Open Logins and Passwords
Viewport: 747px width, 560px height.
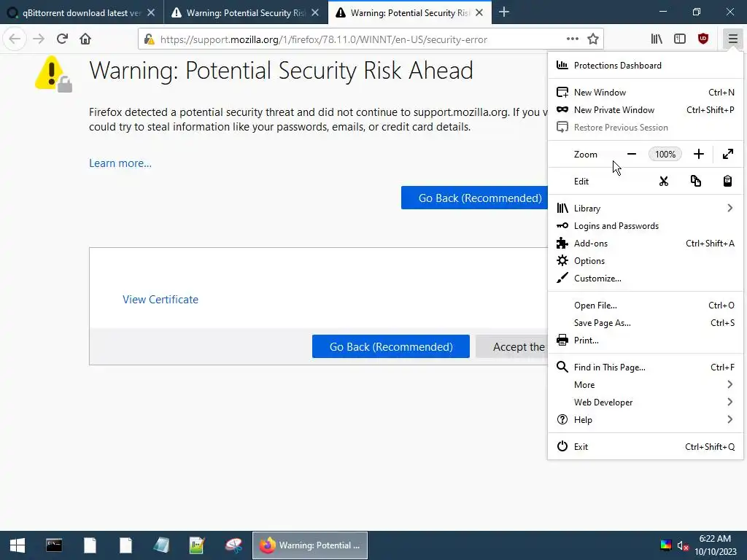646,226
